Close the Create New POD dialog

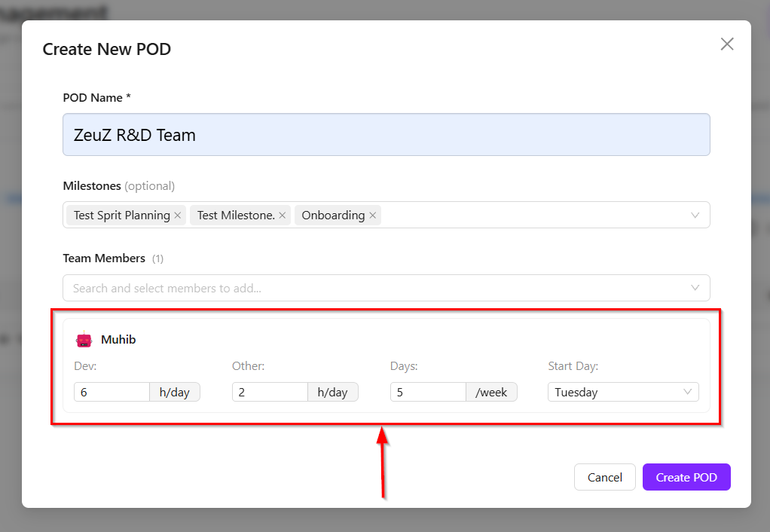coord(727,44)
